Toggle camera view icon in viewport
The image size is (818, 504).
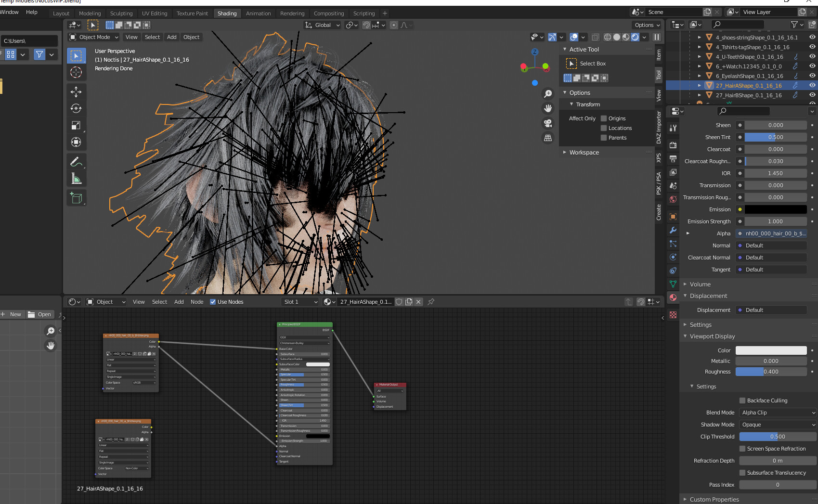click(x=548, y=123)
